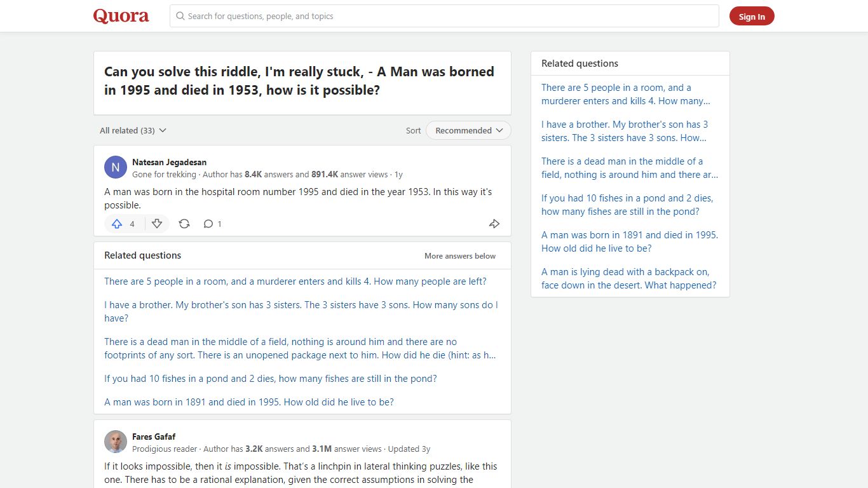Click the sidebar 'Related questions' heading
Viewport: 868px width, 488px height.
[x=580, y=64]
